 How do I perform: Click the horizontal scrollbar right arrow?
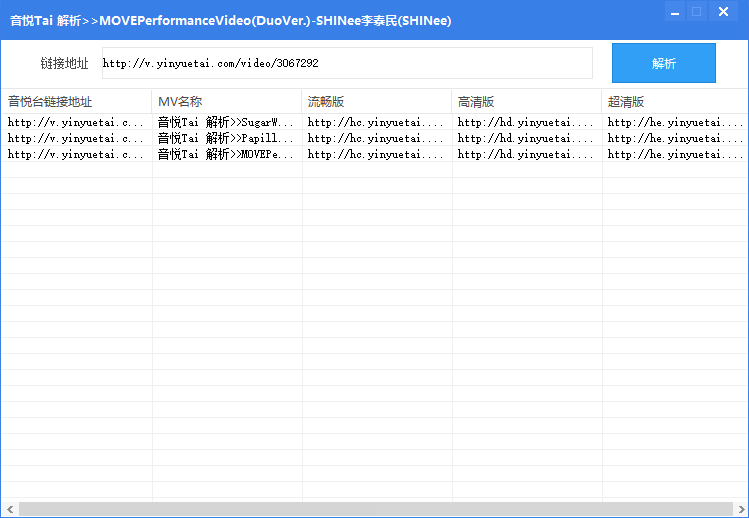point(740,509)
